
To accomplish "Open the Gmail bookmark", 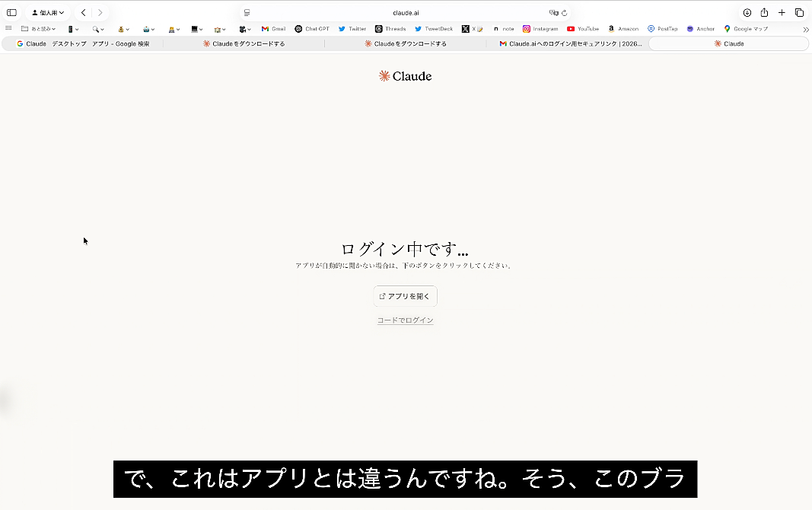I will point(273,29).
